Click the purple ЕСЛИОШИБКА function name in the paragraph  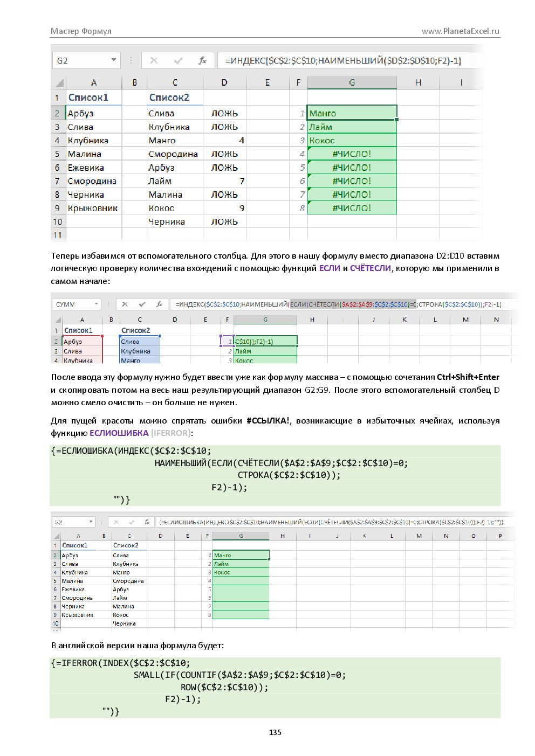tap(119, 433)
